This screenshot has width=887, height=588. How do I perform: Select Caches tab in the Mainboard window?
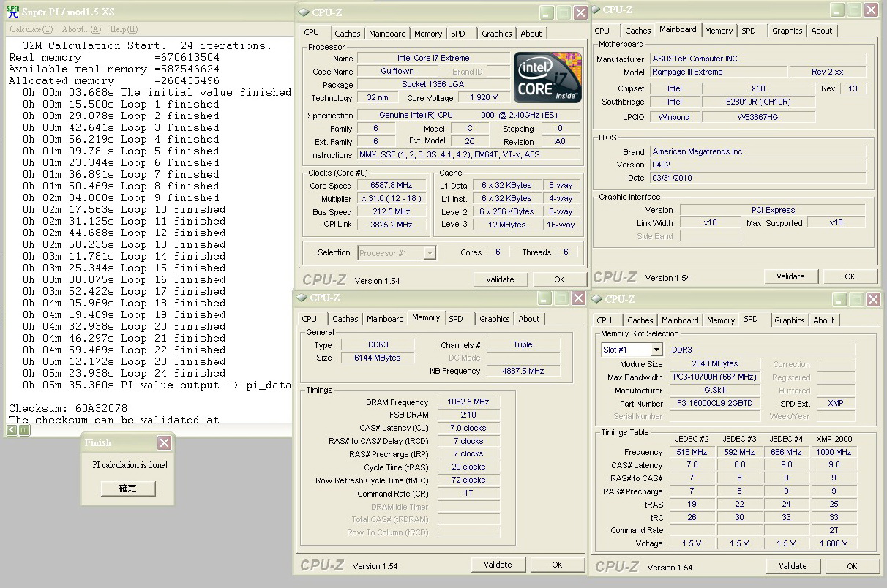[638, 31]
